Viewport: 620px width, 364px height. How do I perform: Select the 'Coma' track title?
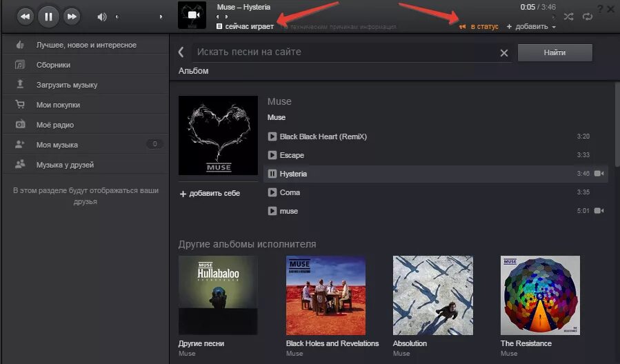click(x=290, y=192)
